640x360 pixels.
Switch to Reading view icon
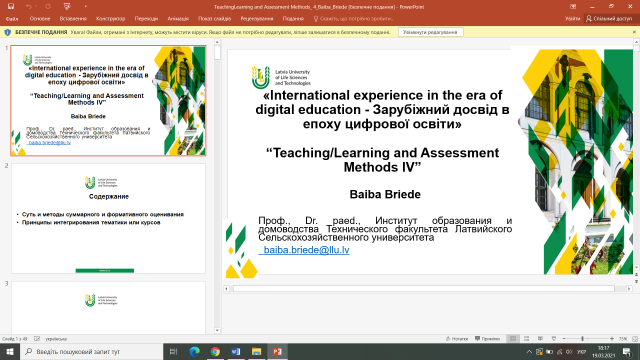tap(540, 339)
